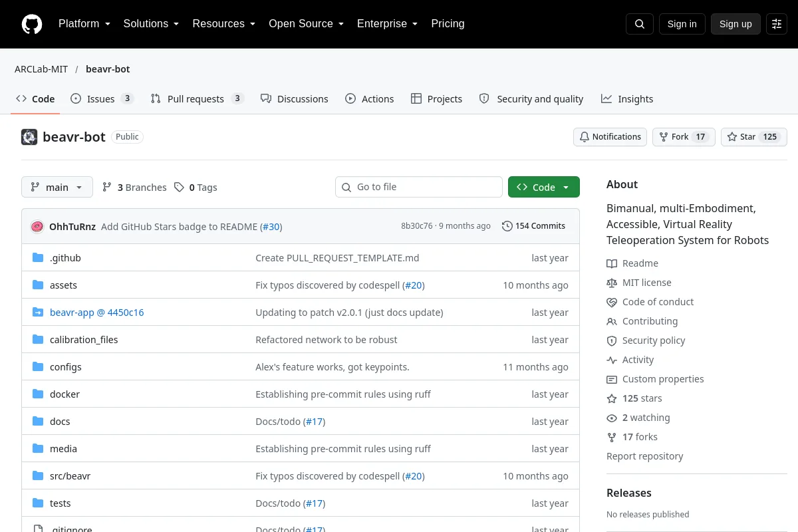Click the tag icon beside 0 Tags

[179, 188]
